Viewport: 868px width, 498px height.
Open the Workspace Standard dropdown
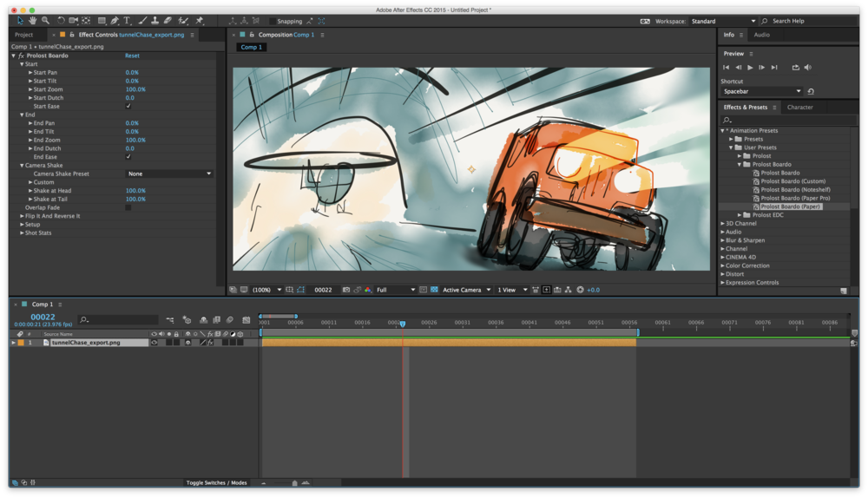coord(722,21)
